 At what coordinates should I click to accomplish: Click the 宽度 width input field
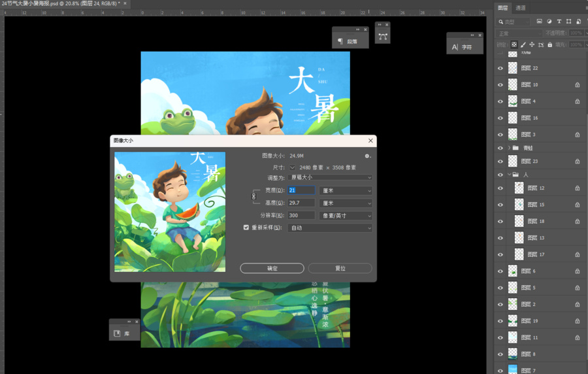pos(301,190)
